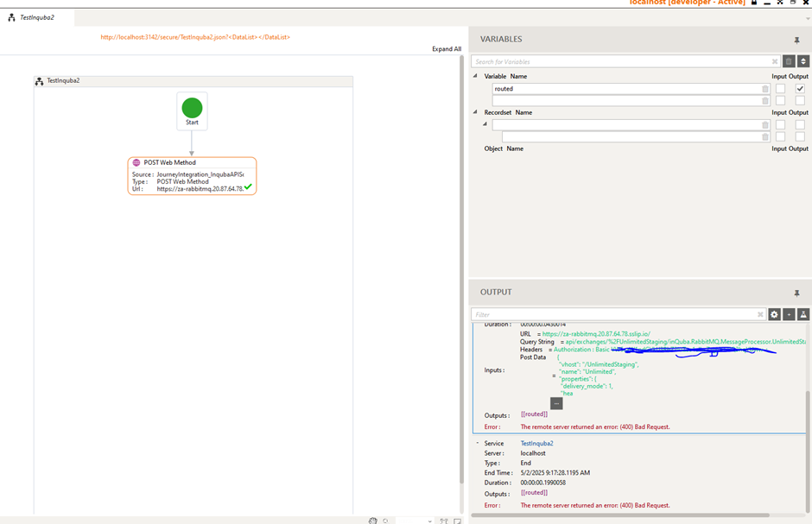
Task: Collapse the TestInquba2 Service debug entry
Action: click(x=478, y=443)
